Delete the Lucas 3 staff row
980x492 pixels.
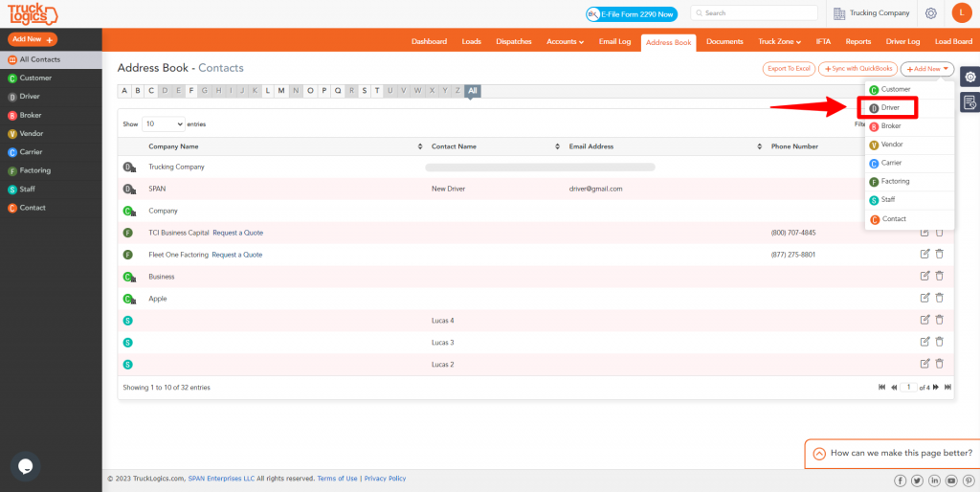tap(939, 342)
